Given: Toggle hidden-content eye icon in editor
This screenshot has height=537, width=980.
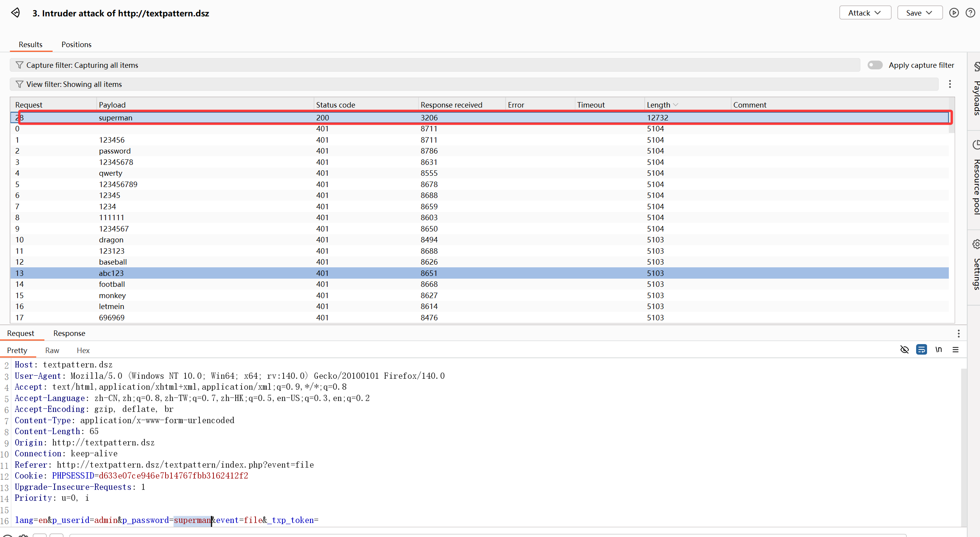Looking at the screenshot, I should tap(904, 350).
